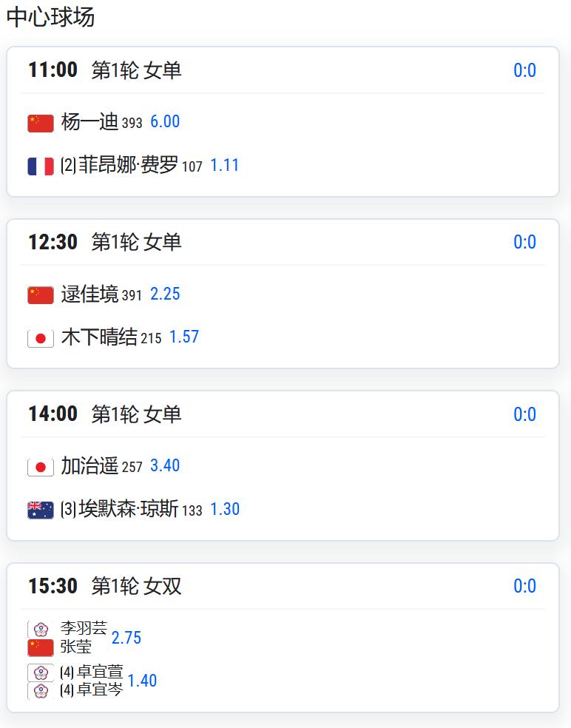The width and height of the screenshot is (571, 728).
Task: Select 6.00 odds for 杨一迪
Action: pyautogui.click(x=165, y=121)
